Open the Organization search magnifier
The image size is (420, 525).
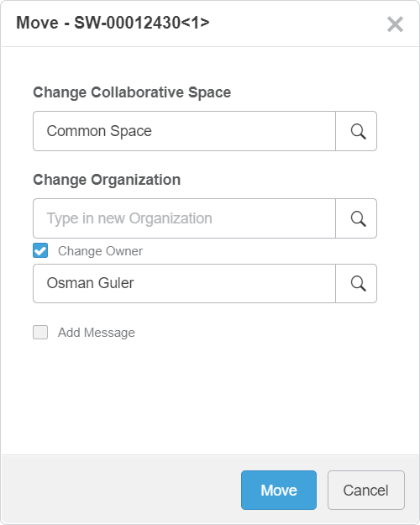pyautogui.click(x=356, y=218)
